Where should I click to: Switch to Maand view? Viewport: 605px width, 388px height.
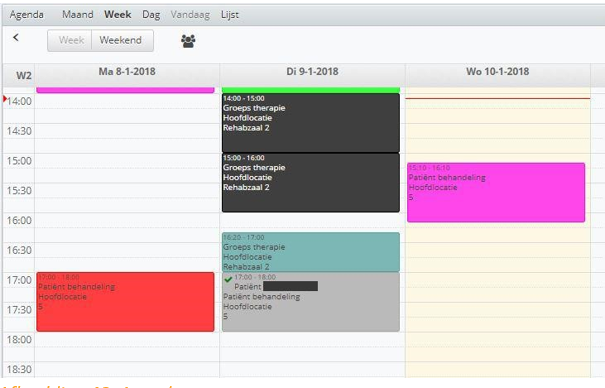click(x=78, y=15)
